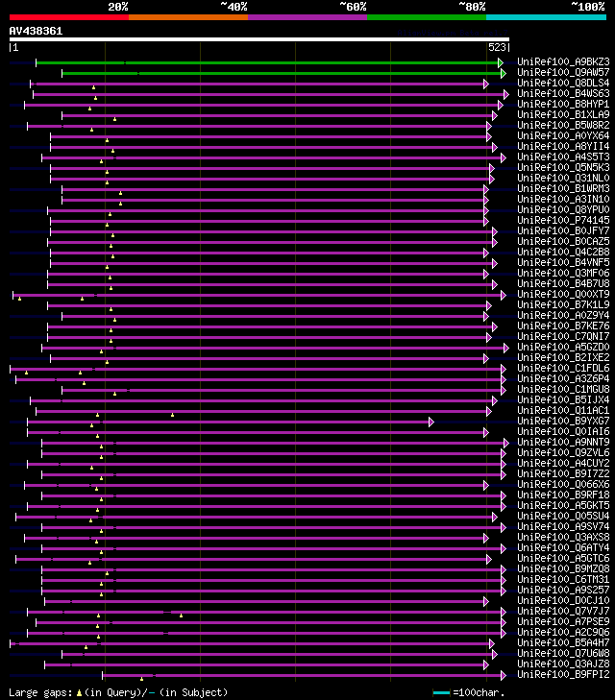This screenshot has height=700, width=615.
Task: Click the arrowhead ending UniRef100_A9BKZ3 alignment
Action: [501, 63]
